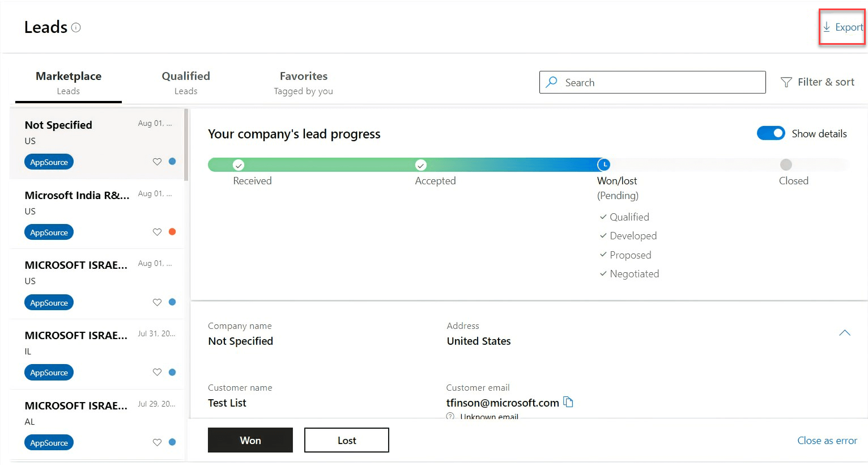The height and width of the screenshot is (465, 868).
Task: Click the Received checkmark on progress bar
Action: click(239, 165)
